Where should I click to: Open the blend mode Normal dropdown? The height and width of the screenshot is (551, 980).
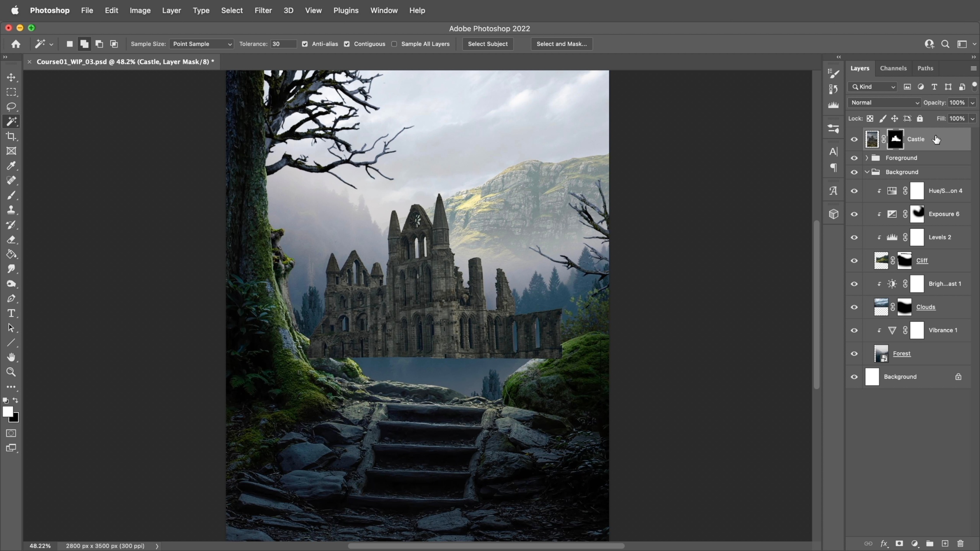click(884, 103)
